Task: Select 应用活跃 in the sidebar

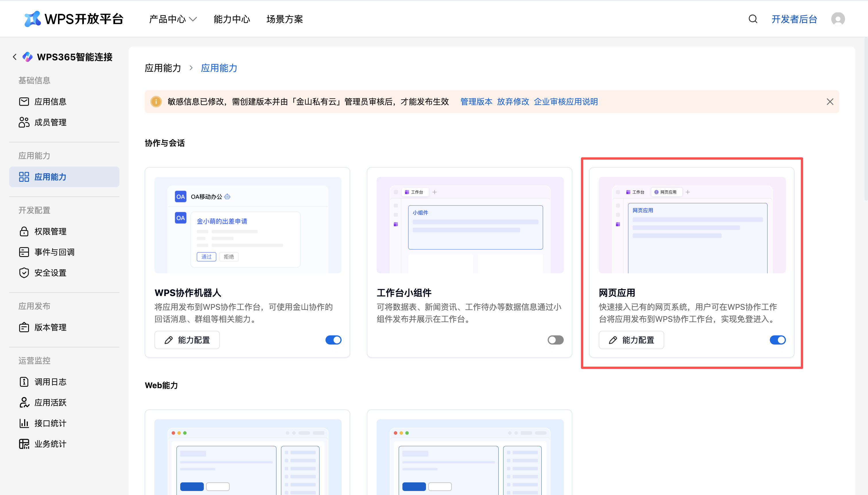Action: (x=64, y=403)
